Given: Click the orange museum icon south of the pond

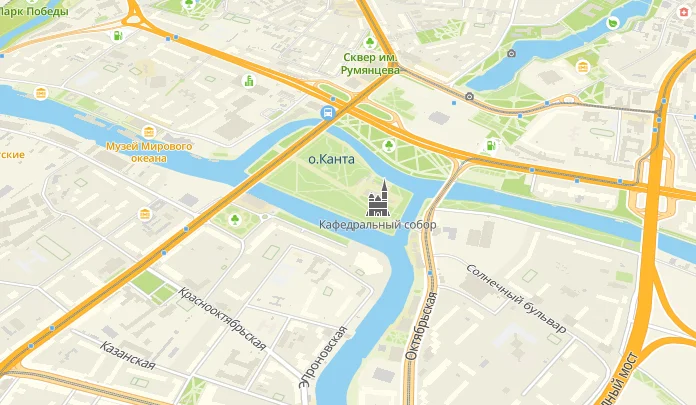Looking at the screenshot, I should 582,67.
